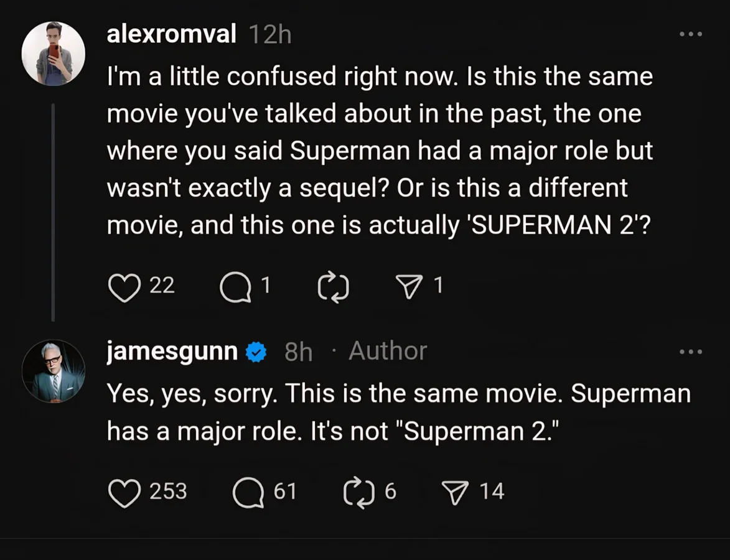Open more options for jamesgunn's reply
The image size is (730, 560).
[x=691, y=352]
